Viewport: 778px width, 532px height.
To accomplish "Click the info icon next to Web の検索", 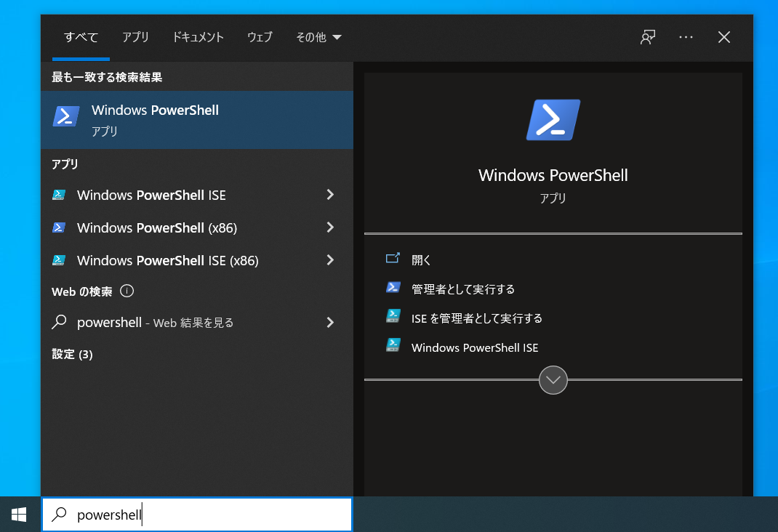I will pos(127,291).
